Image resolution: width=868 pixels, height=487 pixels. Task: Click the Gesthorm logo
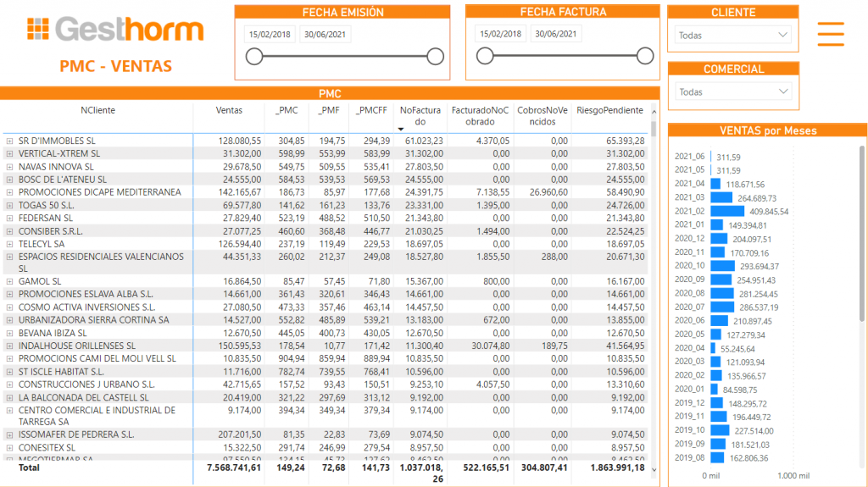coord(114,29)
